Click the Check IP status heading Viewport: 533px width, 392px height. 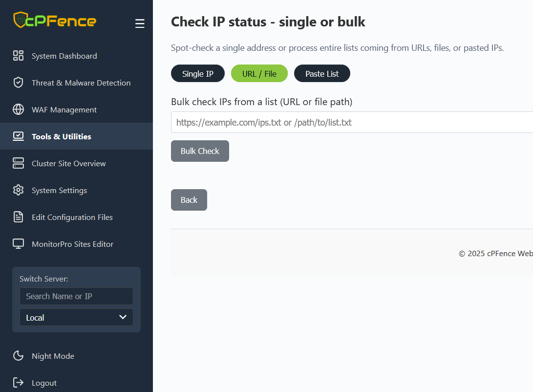click(268, 22)
